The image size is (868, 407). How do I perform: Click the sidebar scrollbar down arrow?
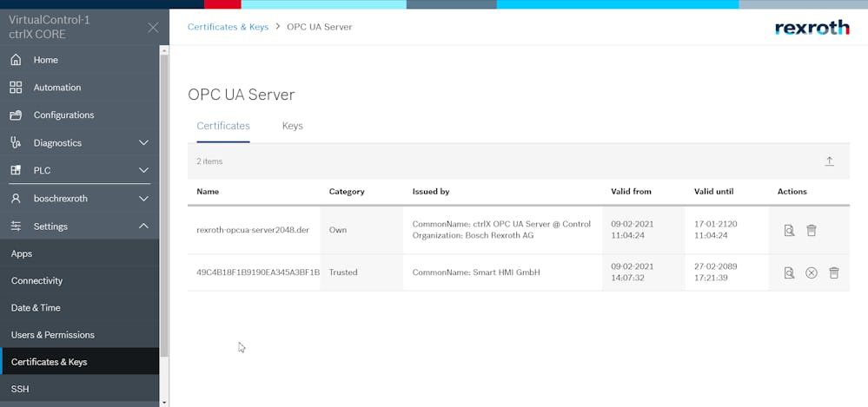164,402
